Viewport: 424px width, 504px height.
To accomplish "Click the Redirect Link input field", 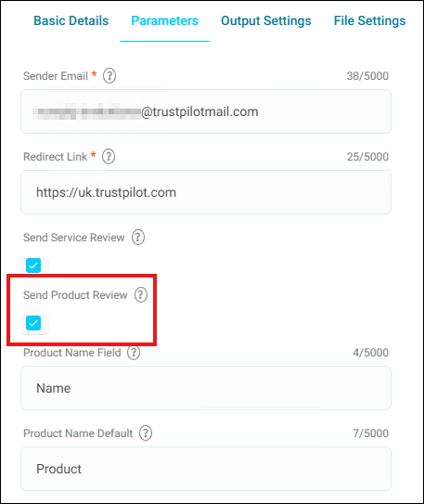I will click(206, 192).
